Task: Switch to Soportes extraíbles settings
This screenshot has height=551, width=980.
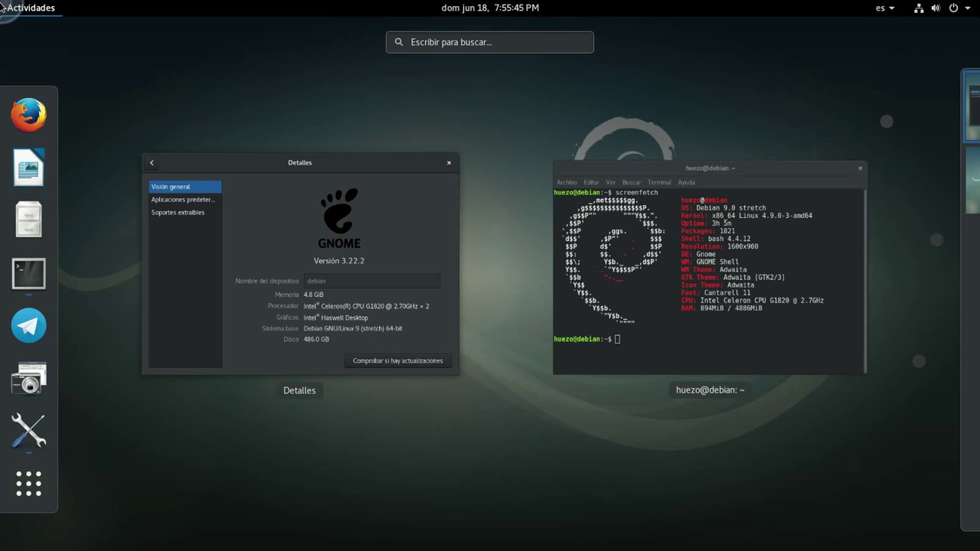Action: [x=178, y=212]
